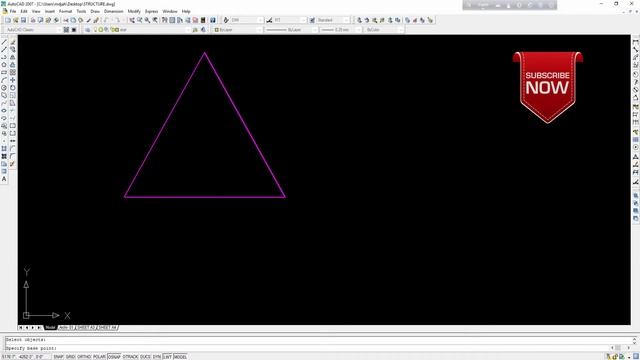Screen dimensions: 640x360
Task: Select the Ellipse draw tool
Action: (x=4, y=110)
